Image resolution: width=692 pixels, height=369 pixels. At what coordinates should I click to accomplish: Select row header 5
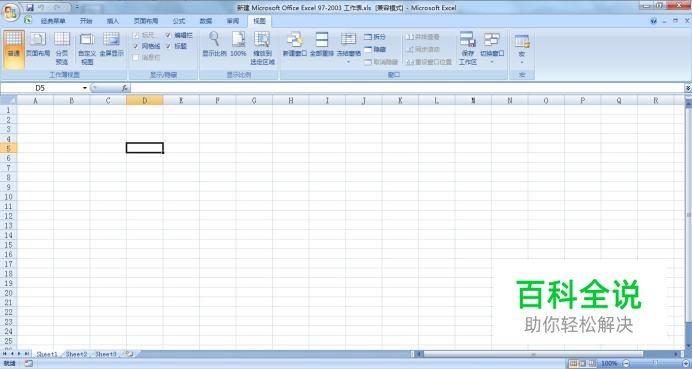(x=8, y=148)
